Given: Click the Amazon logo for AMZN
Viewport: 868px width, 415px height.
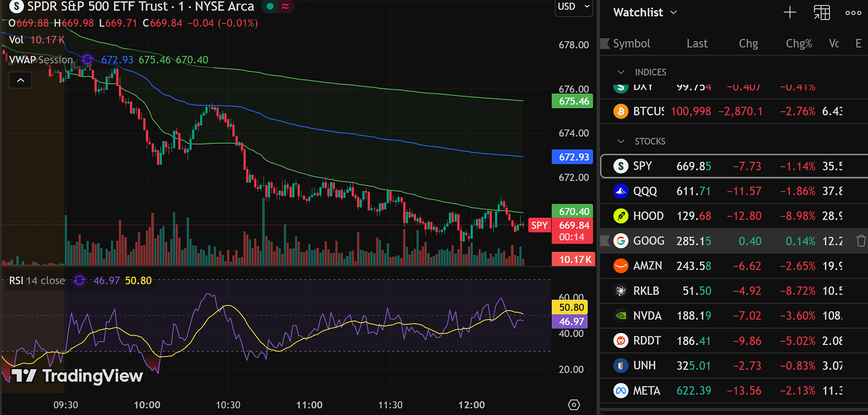Looking at the screenshot, I should pos(621,266).
